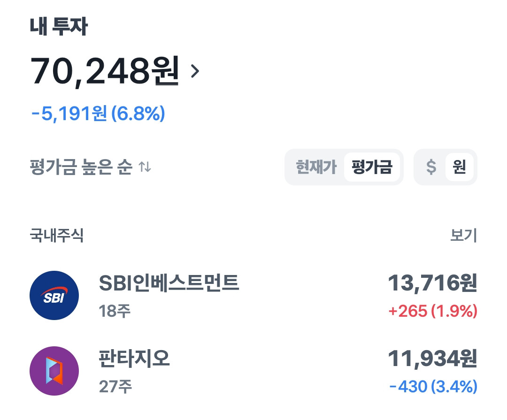507x420 pixels.
Task: Click the -430 (3.4%) loss figure
Action: coord(433,387)
